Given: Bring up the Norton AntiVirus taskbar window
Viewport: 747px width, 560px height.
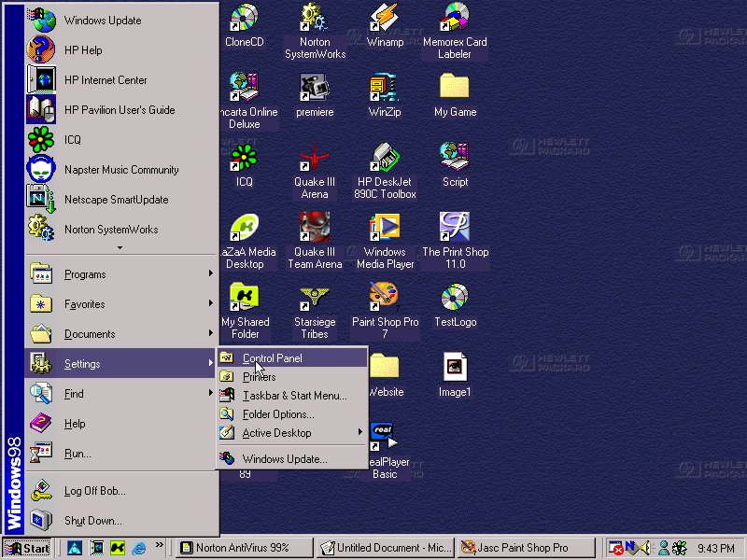Looking at the screenshot, I should point(243,548).
